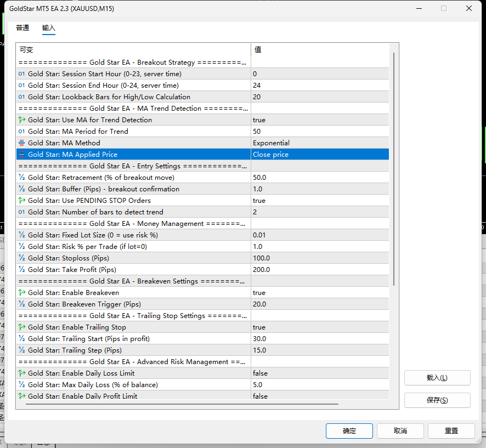Click the integer icon beside Session Start Hour
Screen dimensions: 486x448
(x=21, y=74)
